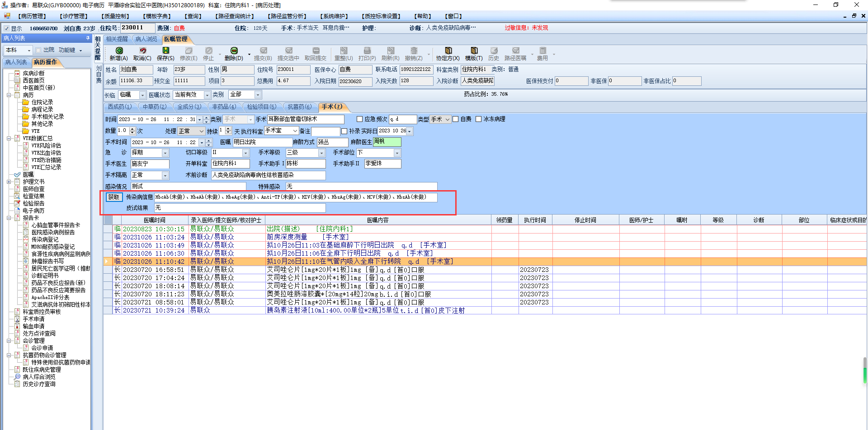Image resolution: width=868 pixels, height=430 pixels.
Task: Open the 医嘱状态 dropdown
Action: (207, 95)
